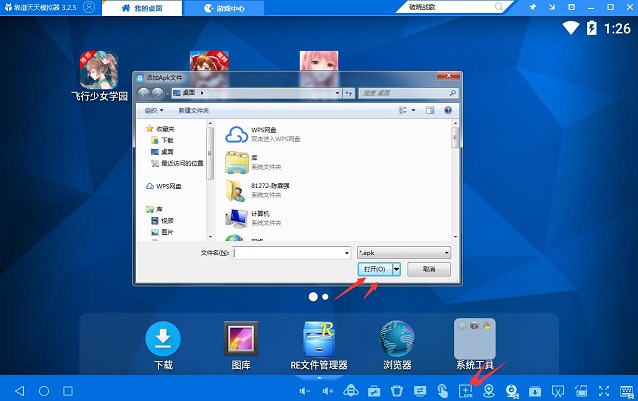Click the Android back triangle button
Viewport: 638px width, 401px height.
click(x=20, y=391)
